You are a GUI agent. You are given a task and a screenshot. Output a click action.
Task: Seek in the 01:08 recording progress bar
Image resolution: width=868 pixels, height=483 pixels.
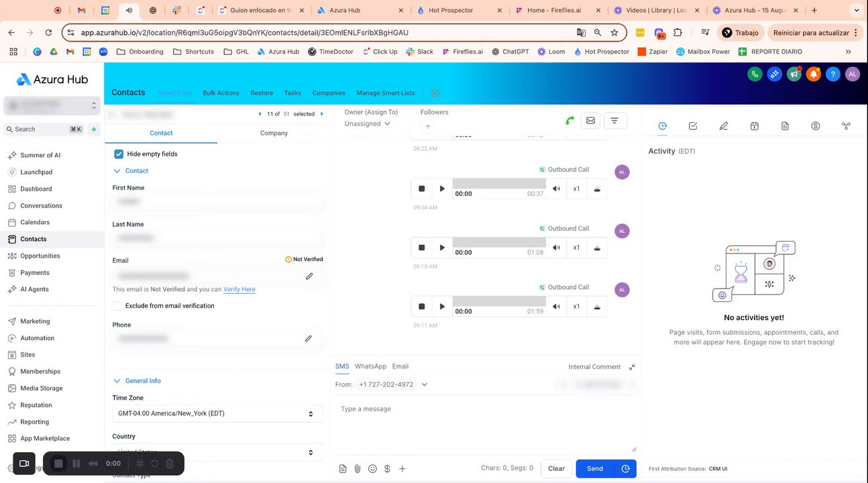point(499,243)
